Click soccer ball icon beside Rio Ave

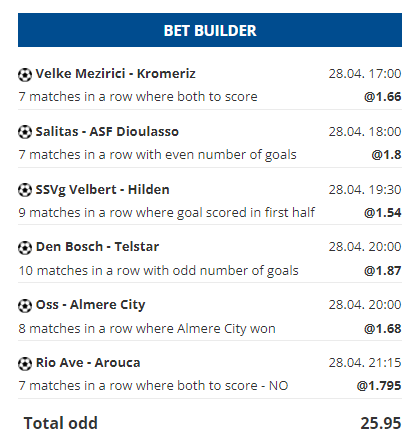tap(25, 363)
